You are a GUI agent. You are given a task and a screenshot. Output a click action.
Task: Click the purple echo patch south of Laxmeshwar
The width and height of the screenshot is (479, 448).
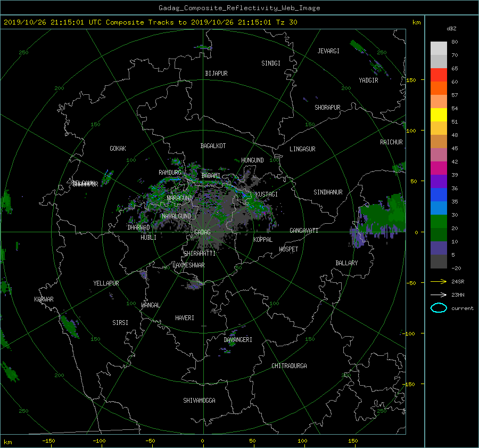(x=194, y=284)
